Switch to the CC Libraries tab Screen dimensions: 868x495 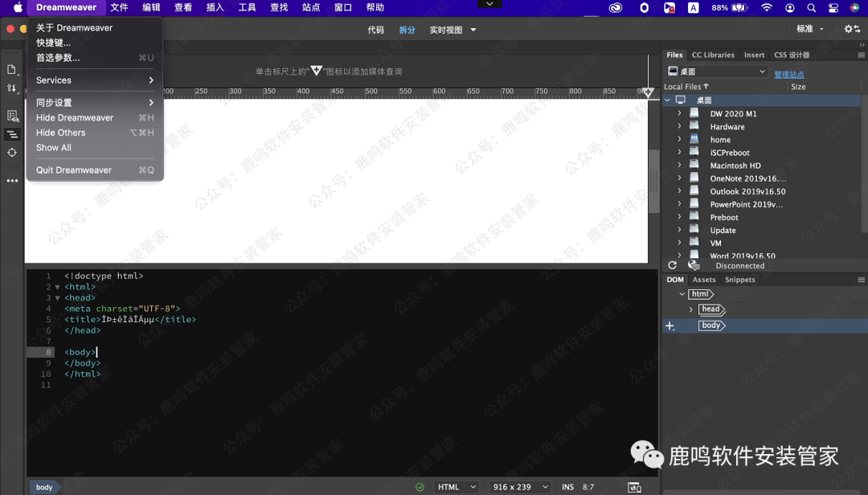[x=713, y=55]
